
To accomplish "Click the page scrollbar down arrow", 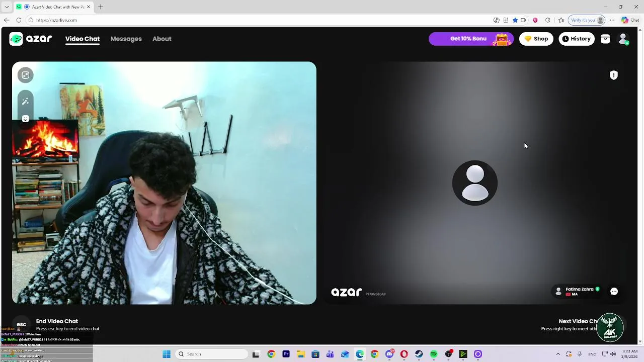I will pos(640,342).
